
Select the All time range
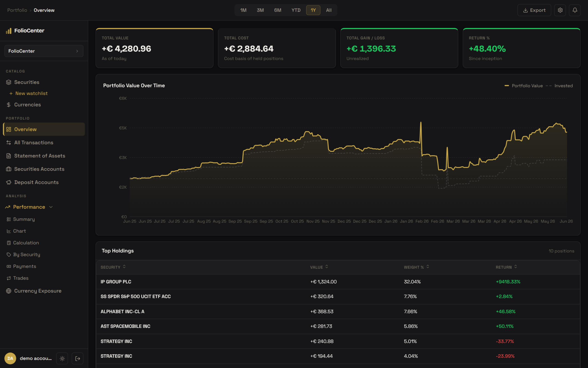(x=329, y=10)
